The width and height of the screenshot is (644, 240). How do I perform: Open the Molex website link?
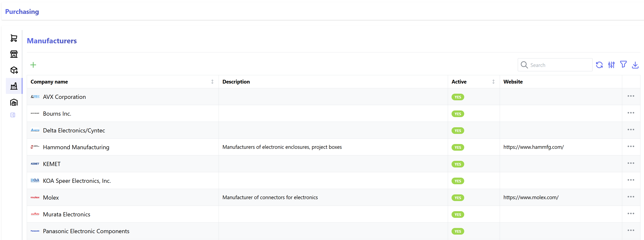(531, 197)
